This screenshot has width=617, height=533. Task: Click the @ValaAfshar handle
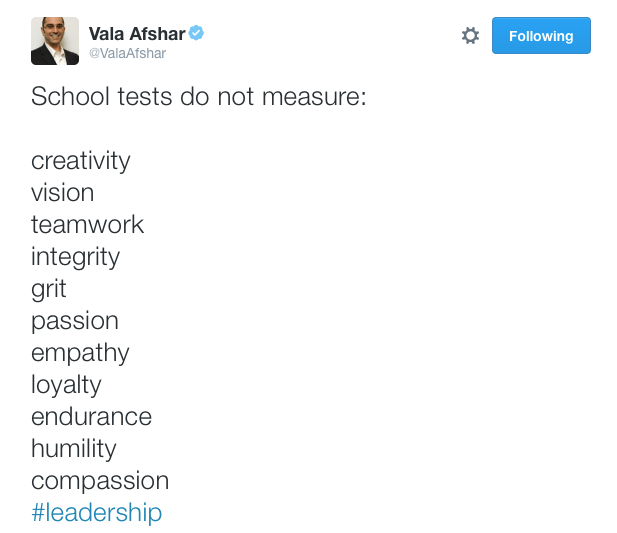click(127, 54)
